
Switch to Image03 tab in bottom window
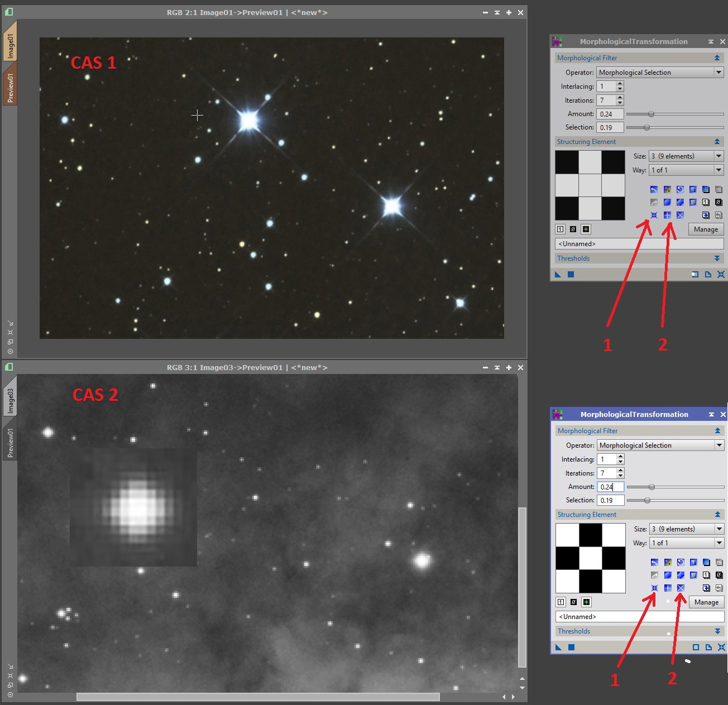pyautogui.click(x=10, y=400)
